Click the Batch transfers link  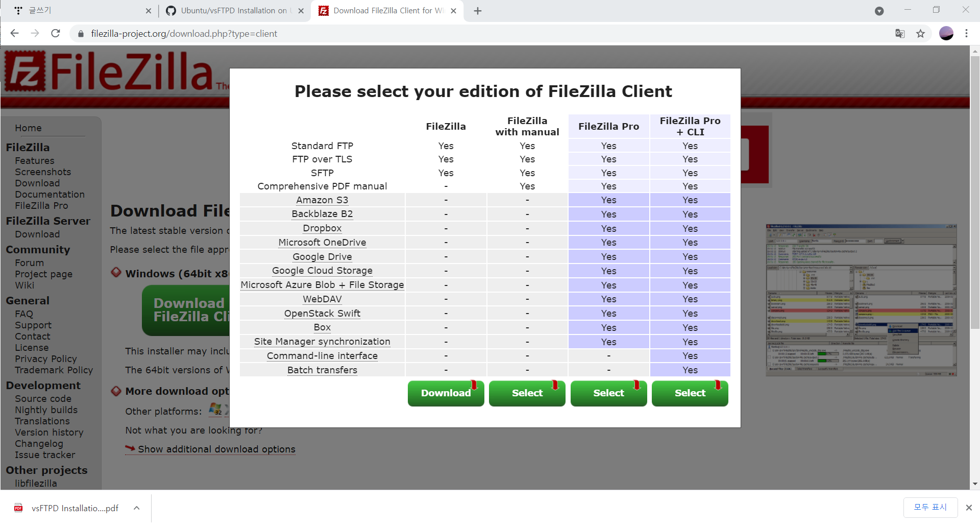[322, 370]
